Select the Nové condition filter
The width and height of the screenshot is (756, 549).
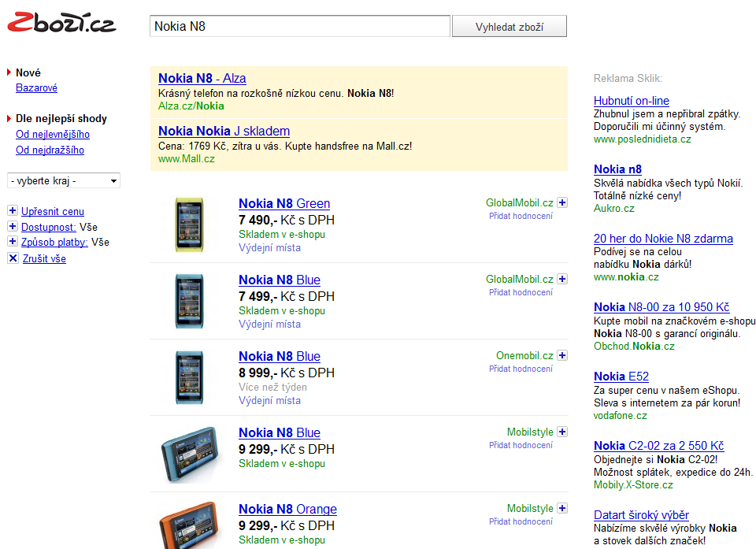(28, 72)
